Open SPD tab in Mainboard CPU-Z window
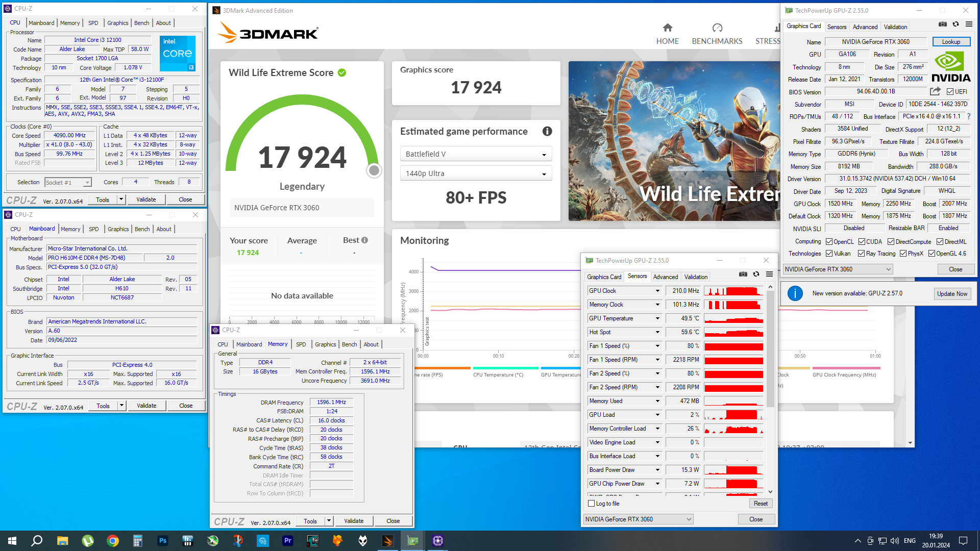The width and height of the screenshot is (980, 551). coord(93,229)
